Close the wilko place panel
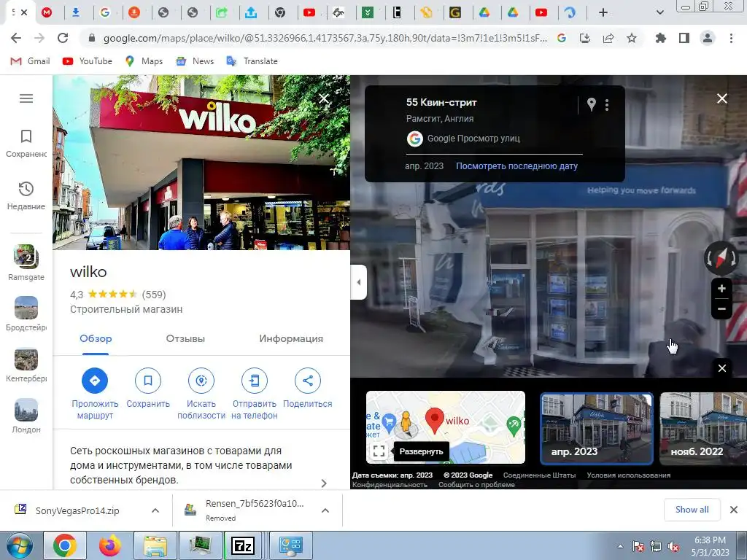The height and width of the screenshot is (560, 747). [x=324, y=98]
